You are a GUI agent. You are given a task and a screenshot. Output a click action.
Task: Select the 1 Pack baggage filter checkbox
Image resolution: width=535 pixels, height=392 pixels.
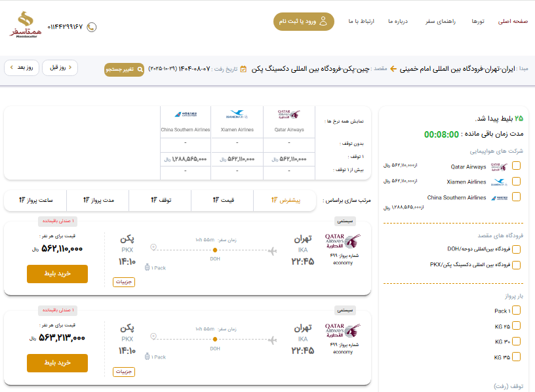516,311
